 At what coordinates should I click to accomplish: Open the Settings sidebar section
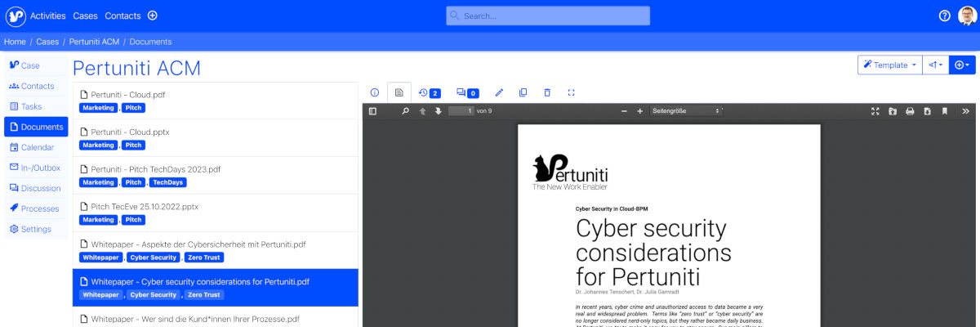tap(36, 229)
